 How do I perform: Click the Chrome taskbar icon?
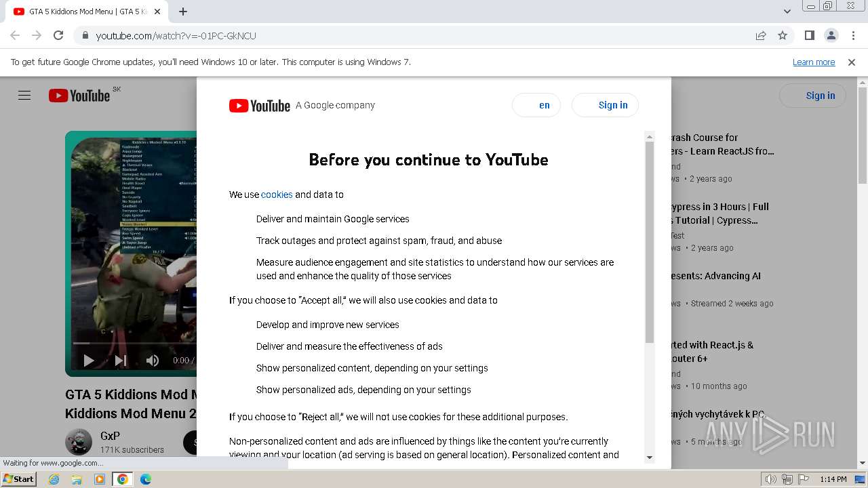click(123, 479)
